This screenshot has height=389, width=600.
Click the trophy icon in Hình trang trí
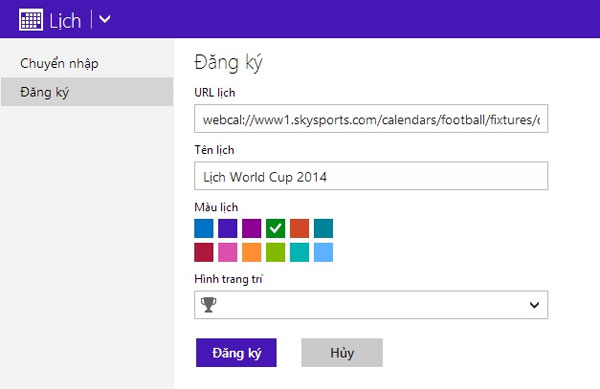[209, 305]
